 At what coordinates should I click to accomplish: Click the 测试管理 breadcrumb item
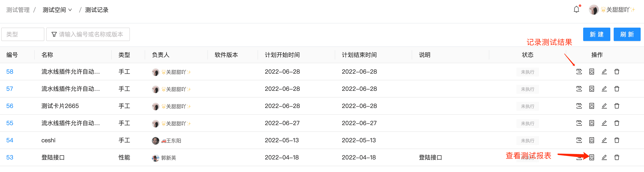(18, 10)
